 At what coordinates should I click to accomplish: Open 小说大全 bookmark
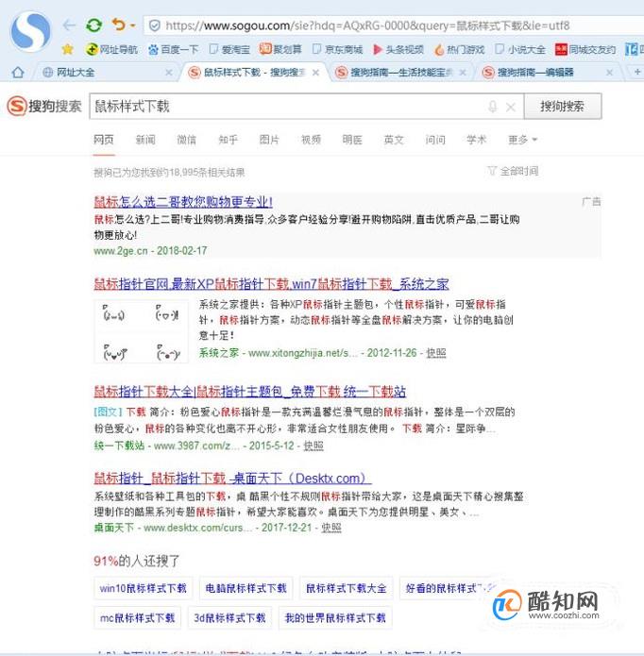[x=520, y=49]
